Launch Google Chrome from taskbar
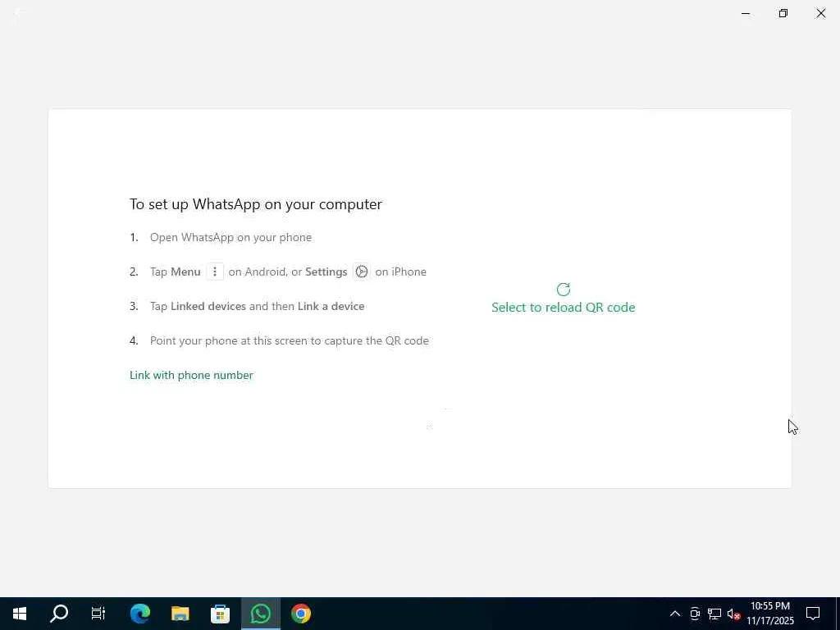This screenshot has width=840, height=630. 300,614
